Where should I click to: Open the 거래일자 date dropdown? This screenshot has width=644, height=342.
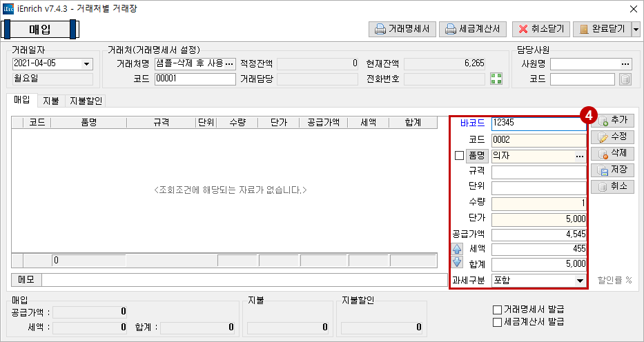(x=86, y=64)
